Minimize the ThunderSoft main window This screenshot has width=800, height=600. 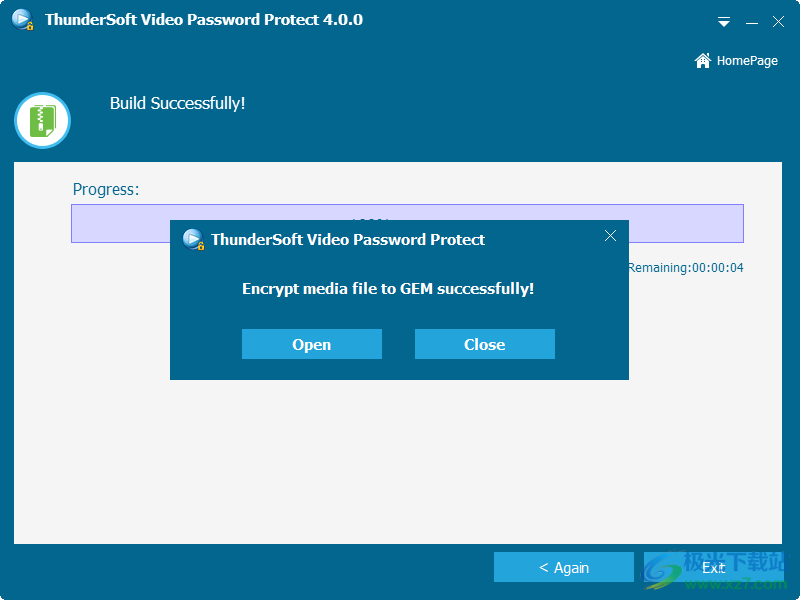752,22
